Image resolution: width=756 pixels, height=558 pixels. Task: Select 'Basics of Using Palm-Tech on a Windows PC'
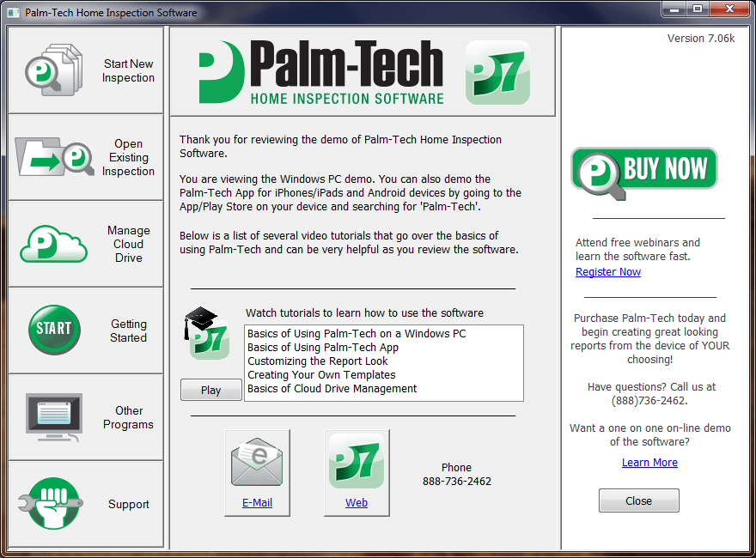point(357,334)
